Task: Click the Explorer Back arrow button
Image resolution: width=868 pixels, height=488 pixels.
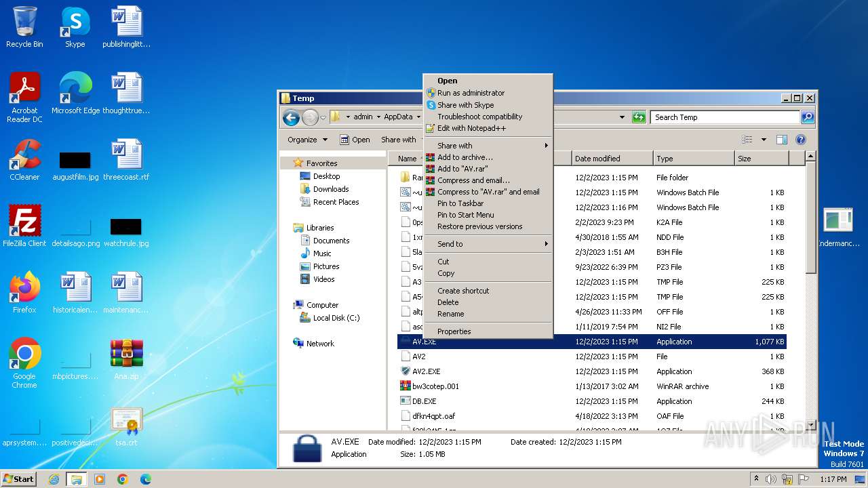Action: [292, 117]
